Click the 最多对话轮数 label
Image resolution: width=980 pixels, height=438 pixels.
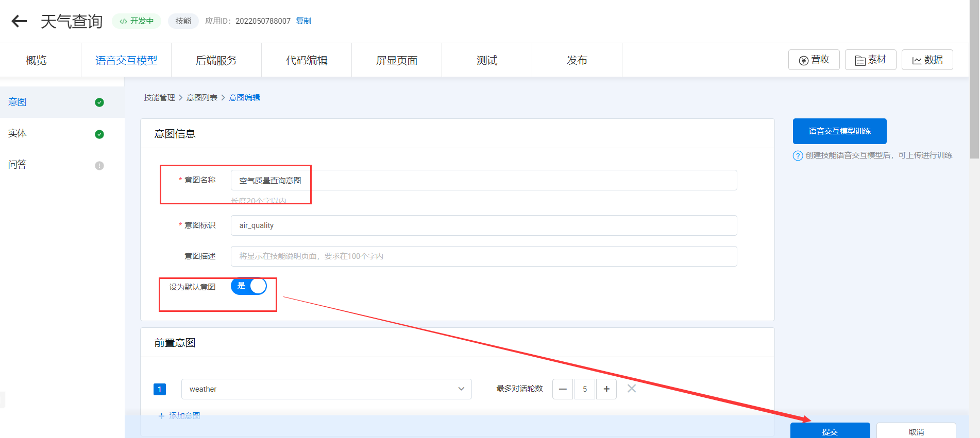pyautogui.click(x=520, y=389)
